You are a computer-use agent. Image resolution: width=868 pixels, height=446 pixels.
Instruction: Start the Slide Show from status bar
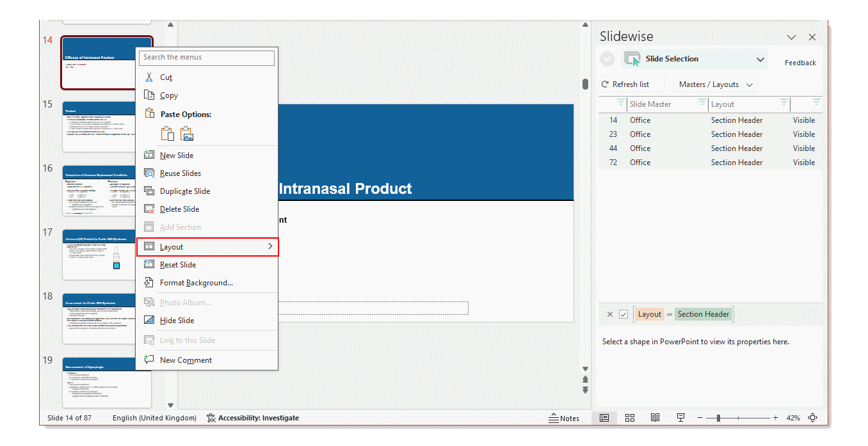[680, 417]
